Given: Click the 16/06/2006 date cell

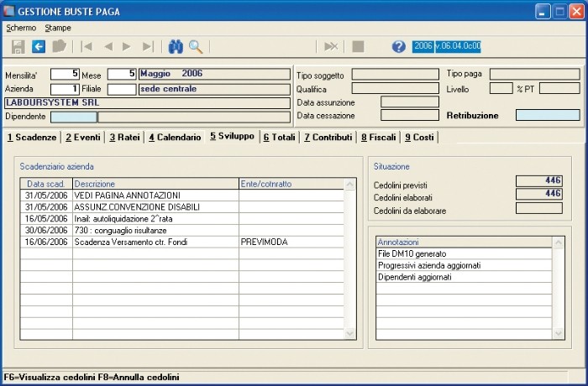Looking at the screenshot, I should [x=46, y=242].
